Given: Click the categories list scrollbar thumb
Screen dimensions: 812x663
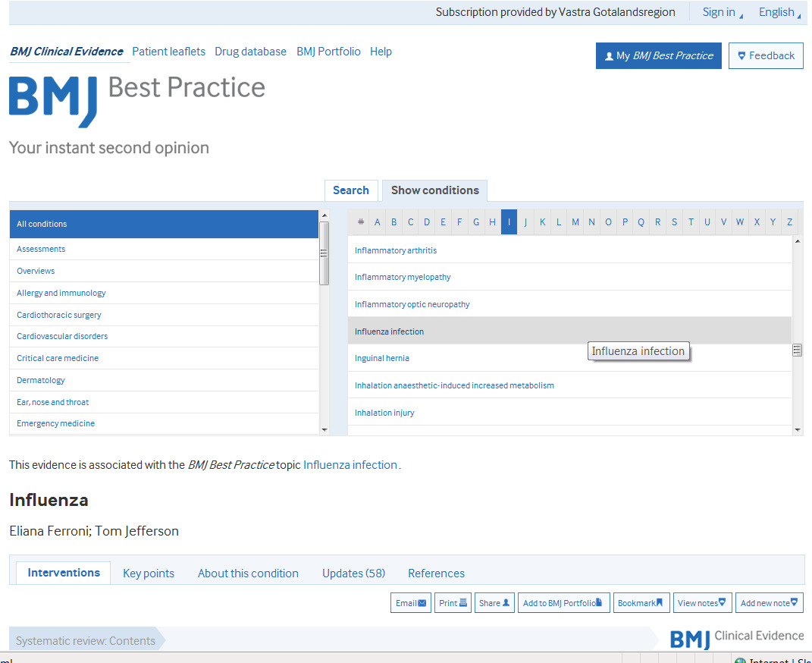Looking at the screenshot, I should [x=324, y=253].
